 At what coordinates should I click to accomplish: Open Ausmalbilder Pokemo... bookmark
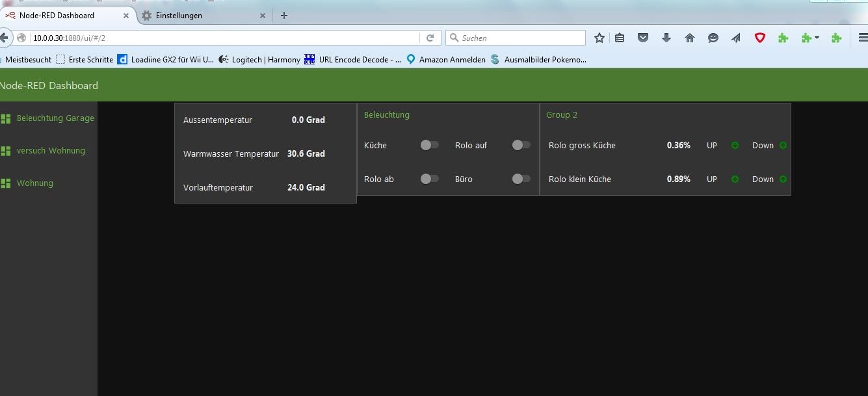tap(538, 59)
